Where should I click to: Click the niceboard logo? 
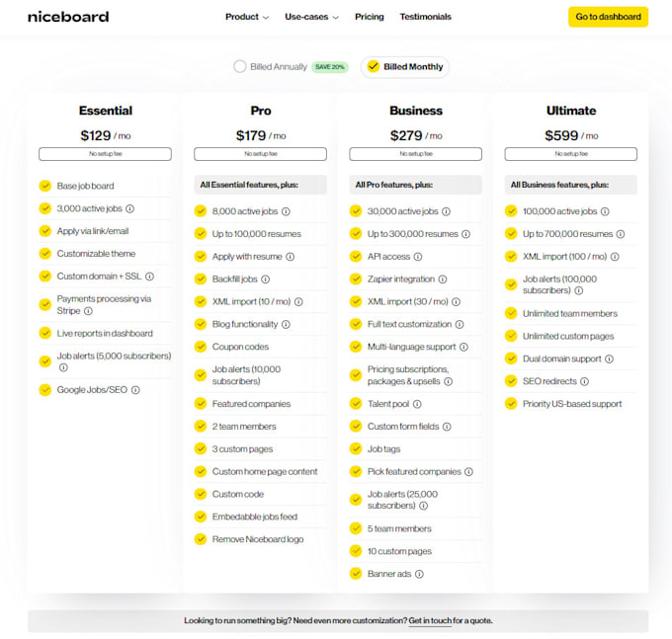pyautogui.click(x=68, y=17)
